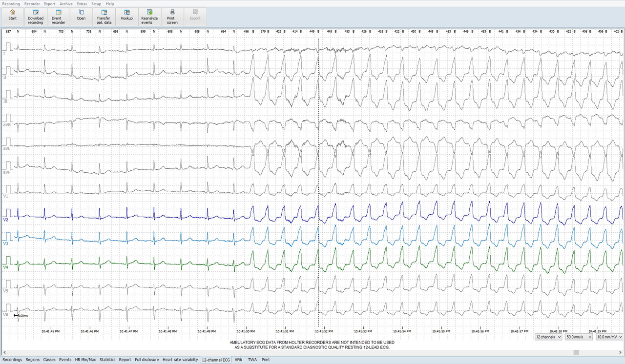Open the Archive menu

tap(66, 3)
